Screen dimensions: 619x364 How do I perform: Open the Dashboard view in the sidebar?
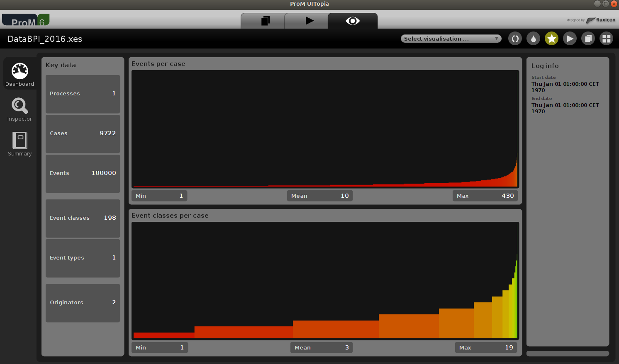[19, 73]
